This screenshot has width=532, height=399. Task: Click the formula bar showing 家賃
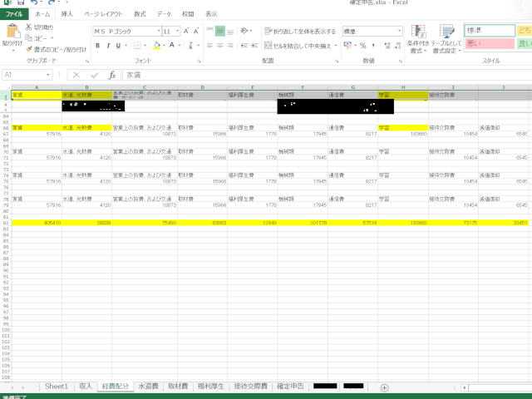[x=326, y=75]
